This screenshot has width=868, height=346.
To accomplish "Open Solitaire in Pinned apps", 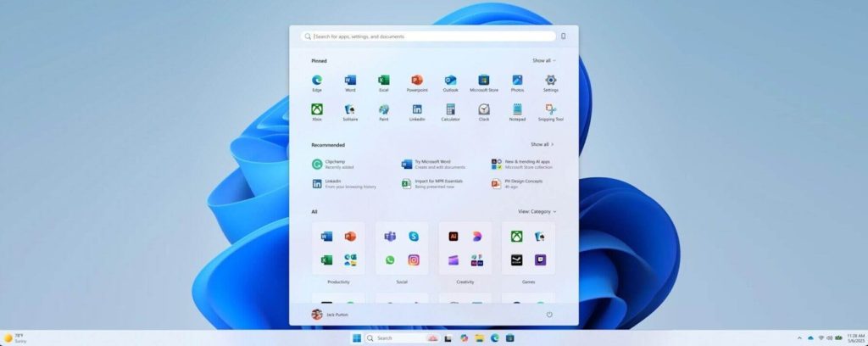I will click(x=350, y=112).
